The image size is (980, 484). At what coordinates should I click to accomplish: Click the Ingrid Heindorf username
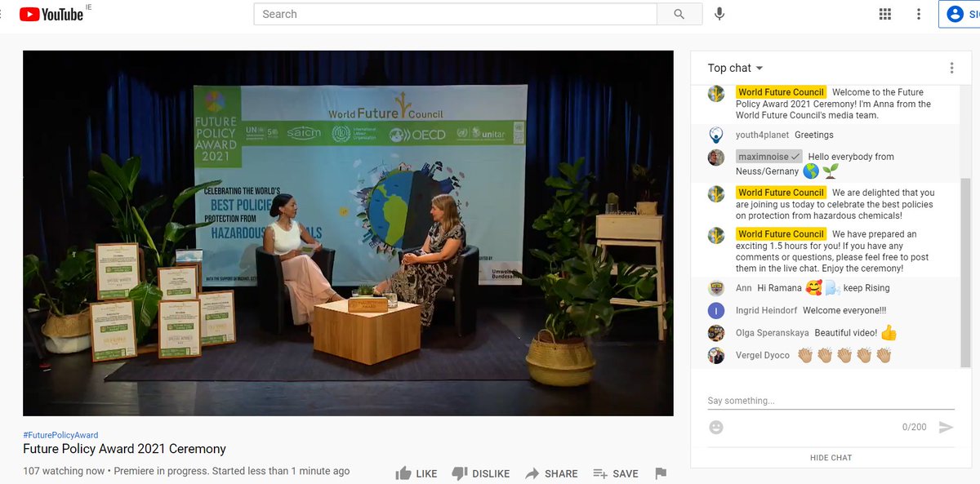pos(766,310)
